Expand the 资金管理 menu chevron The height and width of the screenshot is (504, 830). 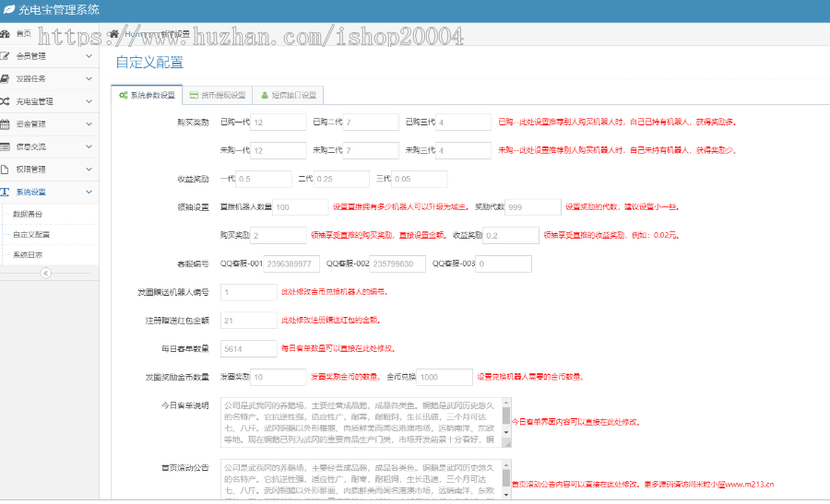(x=89, y=124)
